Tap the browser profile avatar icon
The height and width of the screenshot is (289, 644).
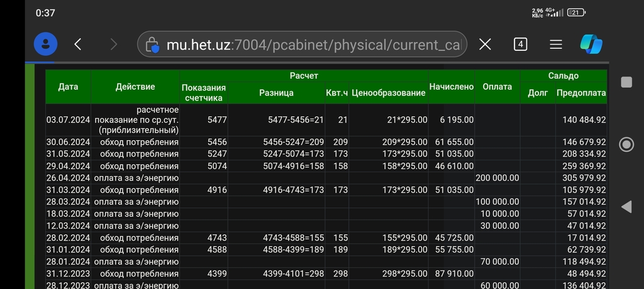(x=45, y=45)
